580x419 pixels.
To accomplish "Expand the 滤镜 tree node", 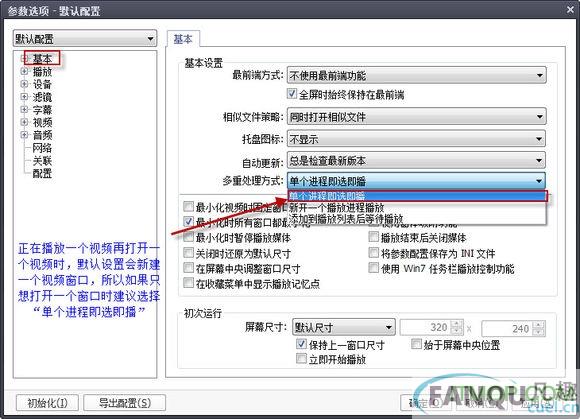I will (24, 97).
